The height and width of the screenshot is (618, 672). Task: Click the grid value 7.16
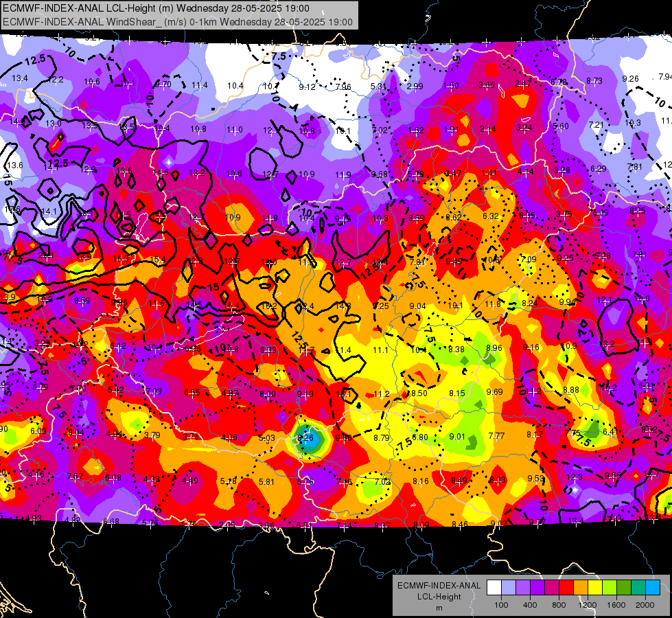344,481
